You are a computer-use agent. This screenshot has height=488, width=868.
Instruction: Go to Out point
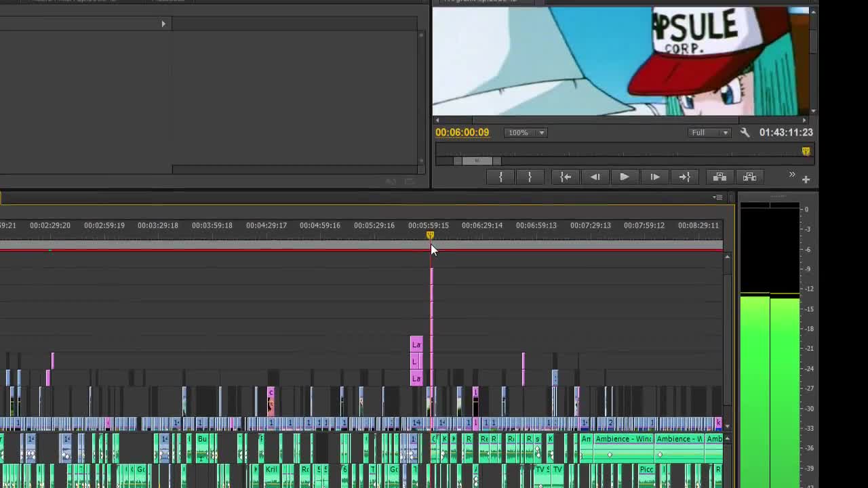[684, 177]
